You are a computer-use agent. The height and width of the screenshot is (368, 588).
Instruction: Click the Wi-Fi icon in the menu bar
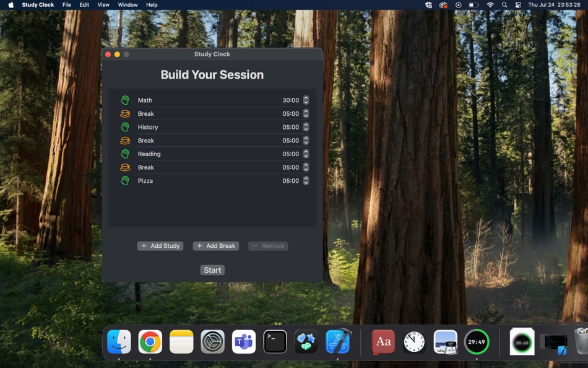[x=490, y=5]
